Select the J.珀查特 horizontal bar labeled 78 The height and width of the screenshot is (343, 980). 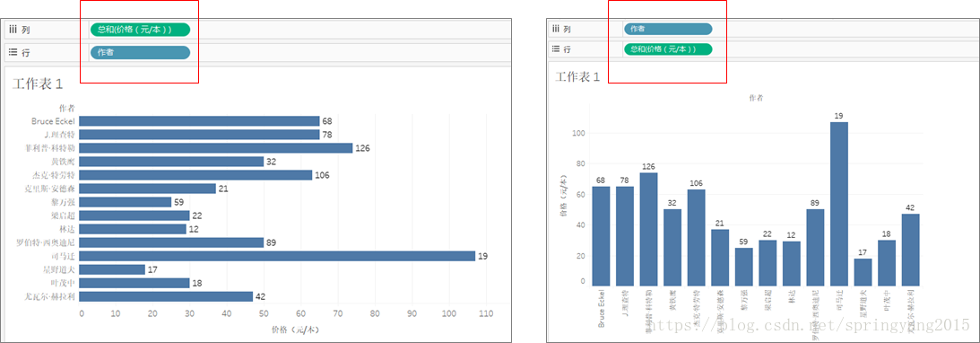click(x=199, y=135)
